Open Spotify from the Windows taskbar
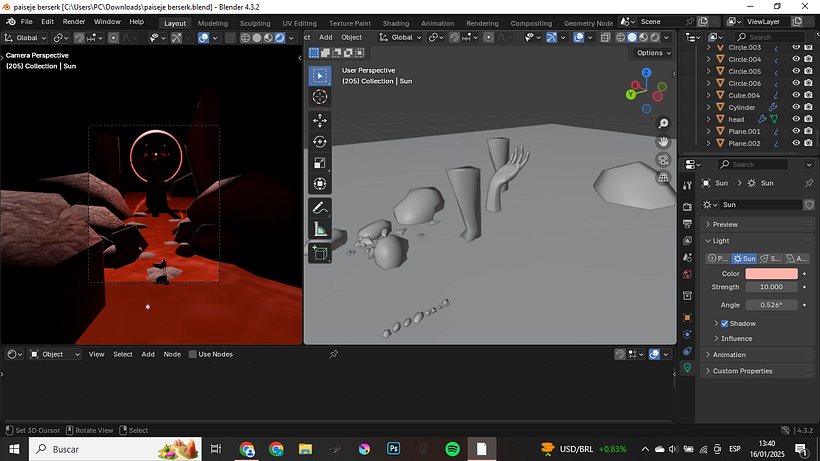The image size is (820, 461). click(451, 449)
